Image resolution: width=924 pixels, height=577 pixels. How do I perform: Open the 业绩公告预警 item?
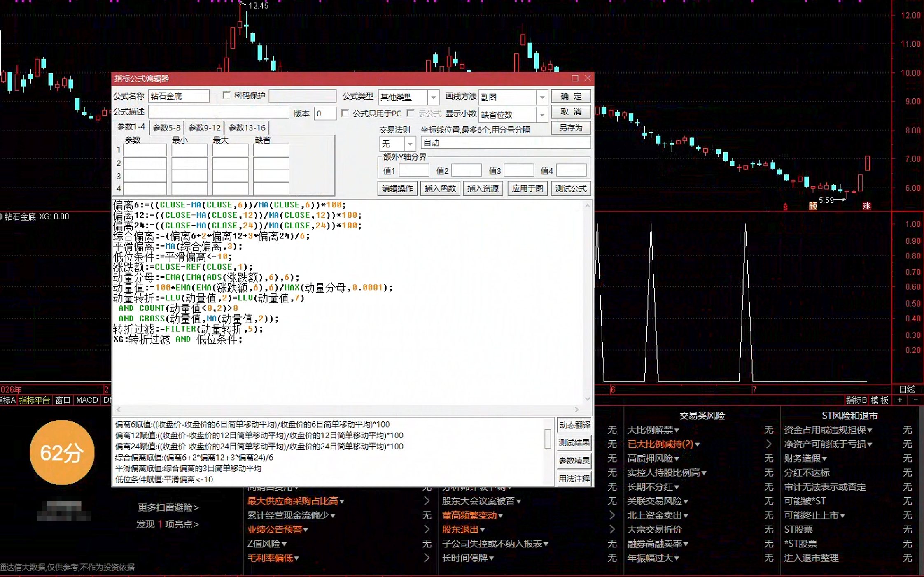tap(278, 529)
